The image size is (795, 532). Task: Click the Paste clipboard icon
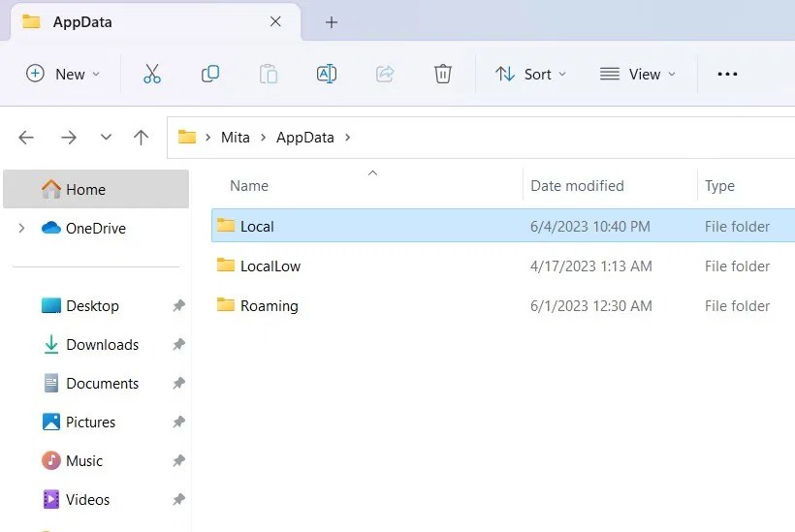pos(269,74)
